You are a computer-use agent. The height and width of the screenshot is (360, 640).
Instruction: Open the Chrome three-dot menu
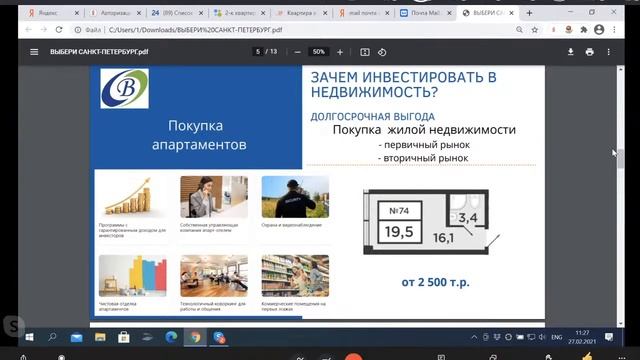pos(614,29)
